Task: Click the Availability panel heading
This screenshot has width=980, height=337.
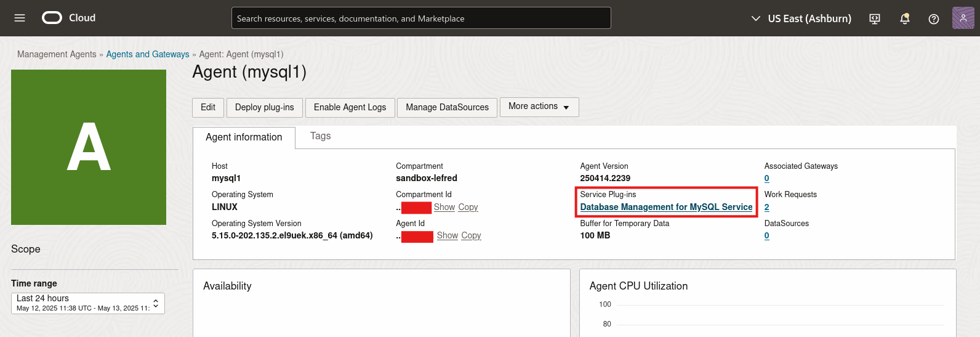Action: 227,286
